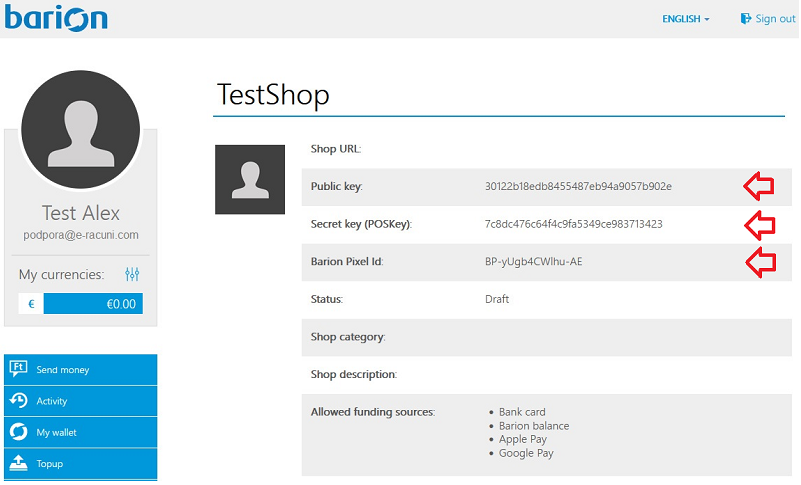Click the Shop category label
This screenshot has height=485, width=801.
348,337
